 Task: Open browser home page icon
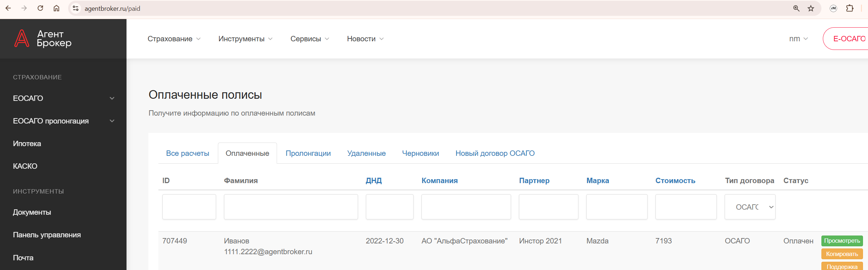pyautogui.click(x=56, y=8)
